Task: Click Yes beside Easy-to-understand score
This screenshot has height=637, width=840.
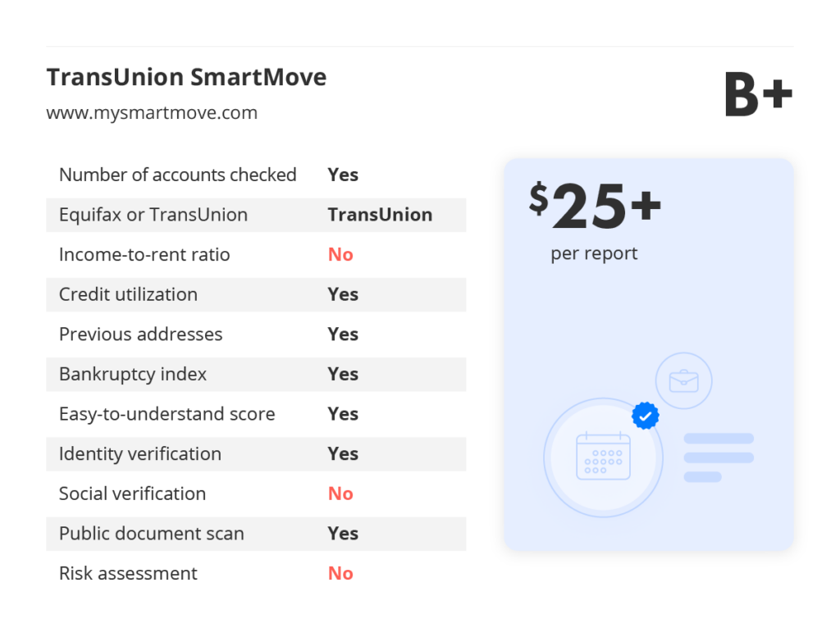Action: click(x=343, y=414)
